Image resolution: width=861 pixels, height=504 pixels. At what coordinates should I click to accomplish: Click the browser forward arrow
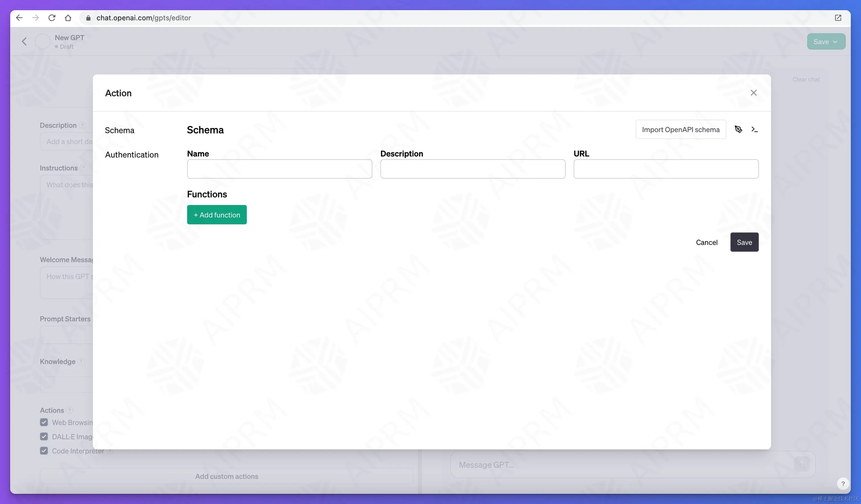coord(36,18)
